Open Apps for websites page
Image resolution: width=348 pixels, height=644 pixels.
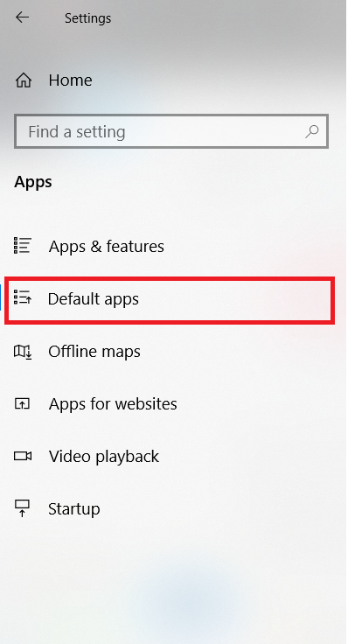pos(113,404)
